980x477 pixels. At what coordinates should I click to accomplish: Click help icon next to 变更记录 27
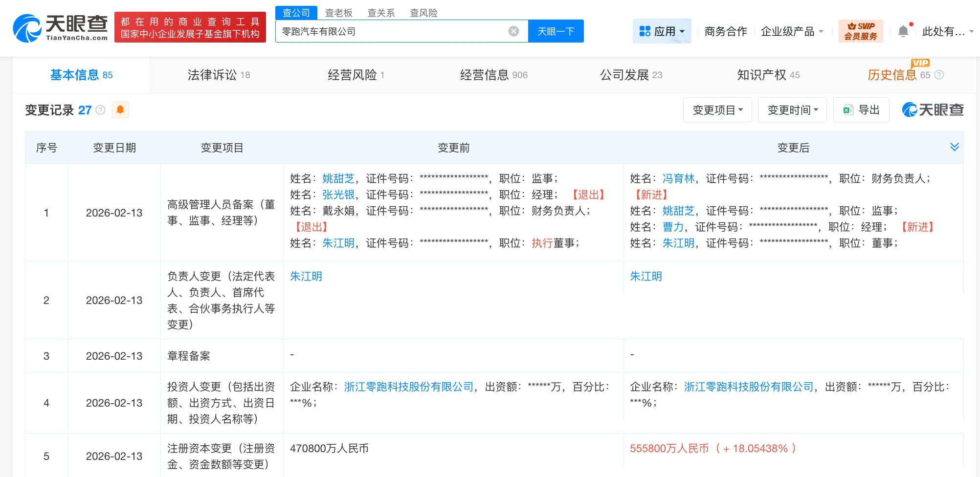tap(101, 110)
